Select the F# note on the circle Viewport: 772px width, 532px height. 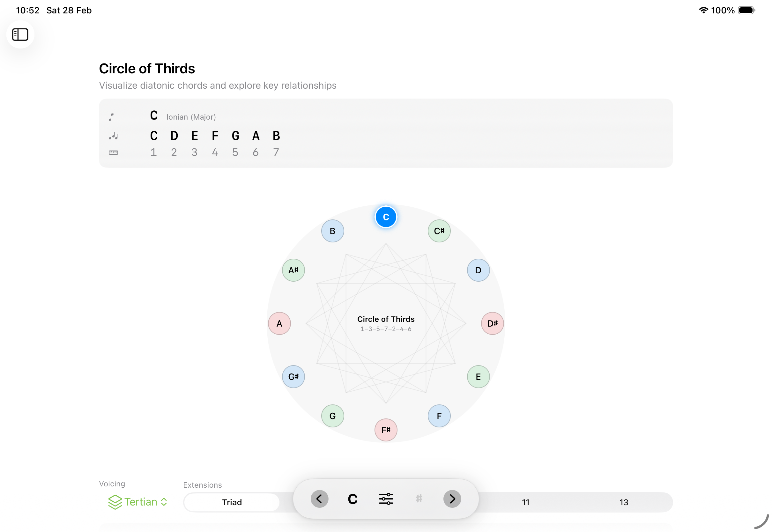(386, 430)
